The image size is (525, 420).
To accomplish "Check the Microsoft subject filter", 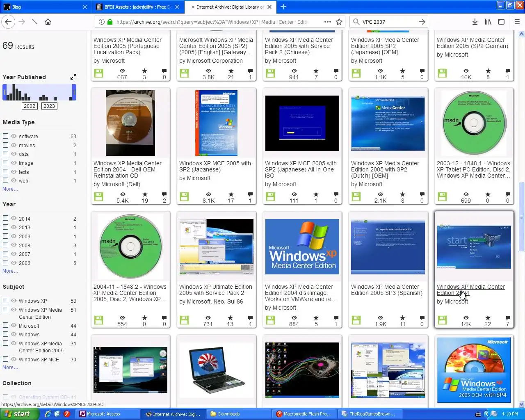I will coord(6,326).
